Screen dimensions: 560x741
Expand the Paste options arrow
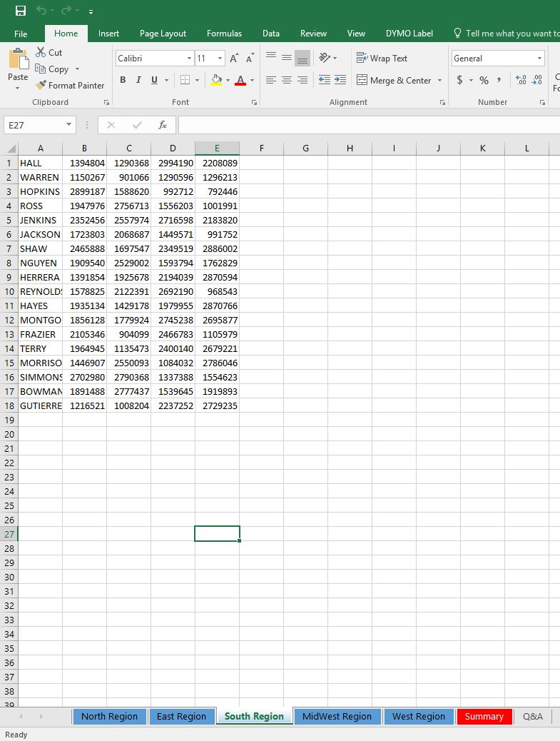point(17,89)
